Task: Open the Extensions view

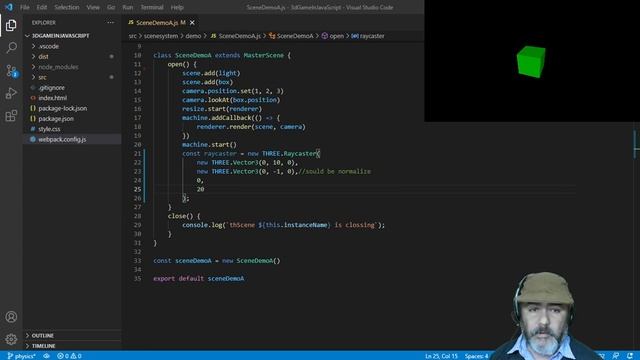Action: (11, 116)
